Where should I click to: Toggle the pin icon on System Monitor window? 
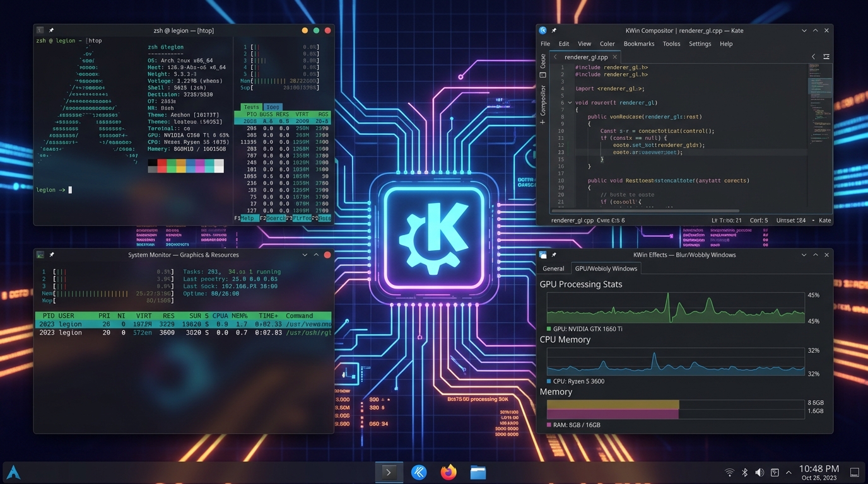pos(52,255)
